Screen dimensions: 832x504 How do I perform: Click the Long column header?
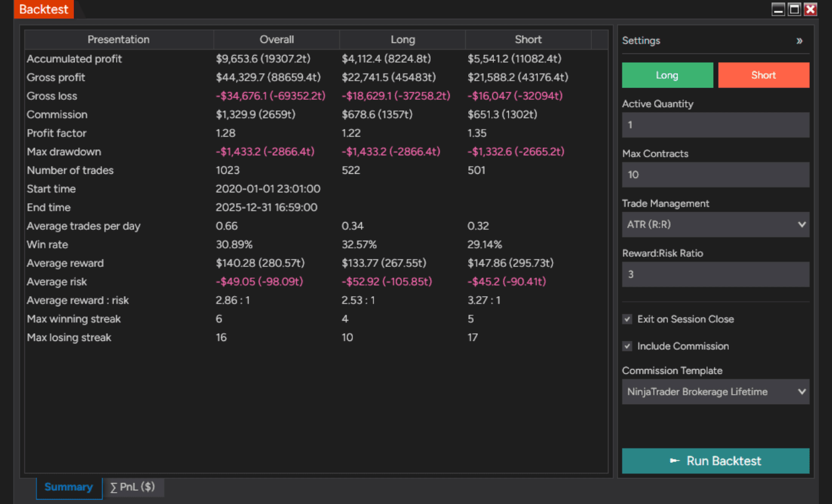tap(403, 39)
